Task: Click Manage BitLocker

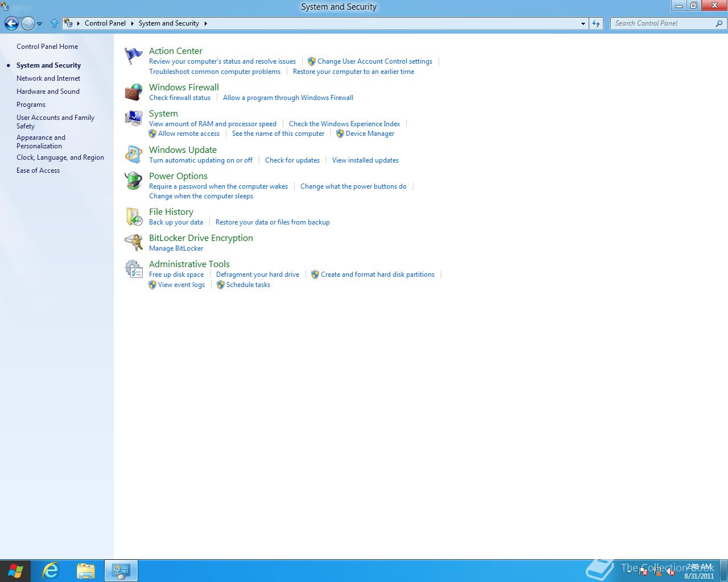Action: [176, 248]
